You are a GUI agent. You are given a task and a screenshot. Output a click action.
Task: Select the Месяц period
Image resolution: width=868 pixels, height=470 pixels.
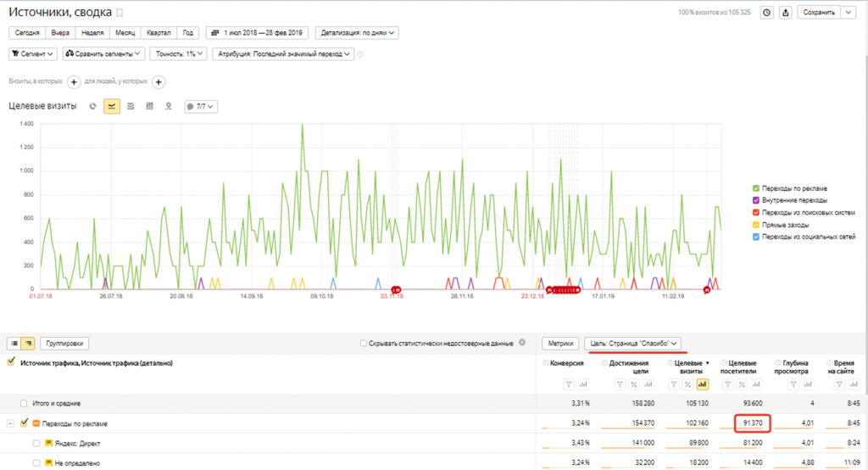pyautogui.click(x=125, y=33)
